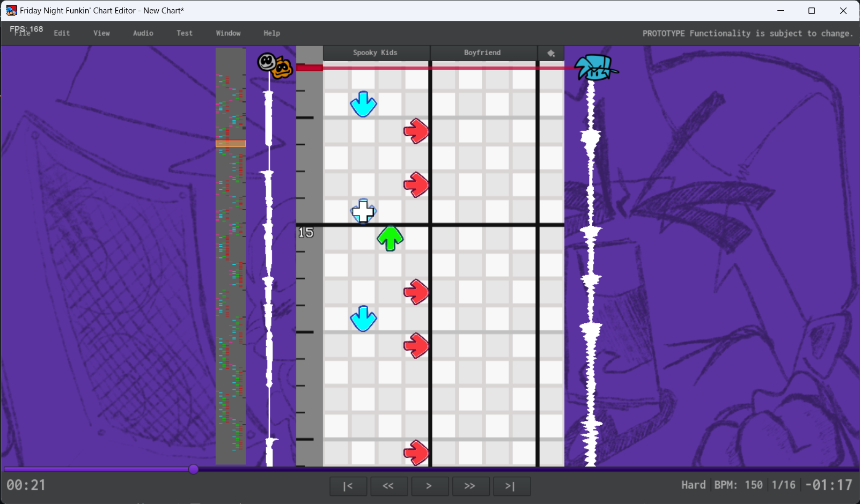Click the BPM: 150 indicator
Viewport: 860px width, 504px height.
(738, 485)
